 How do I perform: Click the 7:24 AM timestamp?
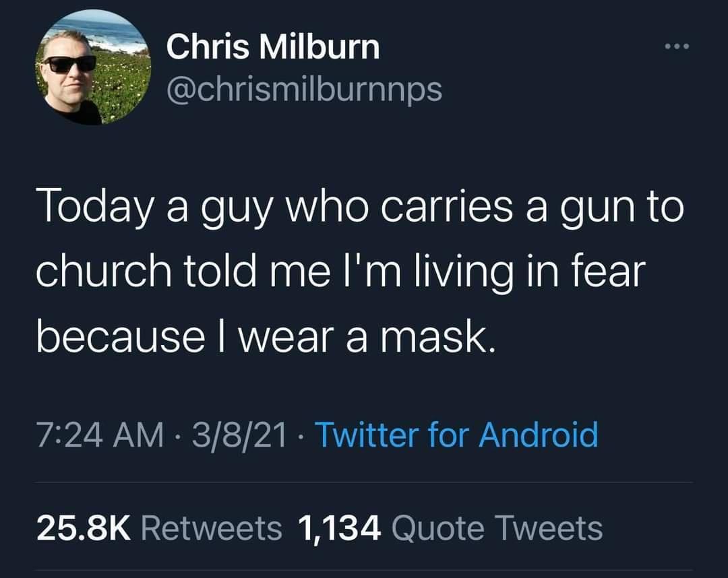click(100, 435)
